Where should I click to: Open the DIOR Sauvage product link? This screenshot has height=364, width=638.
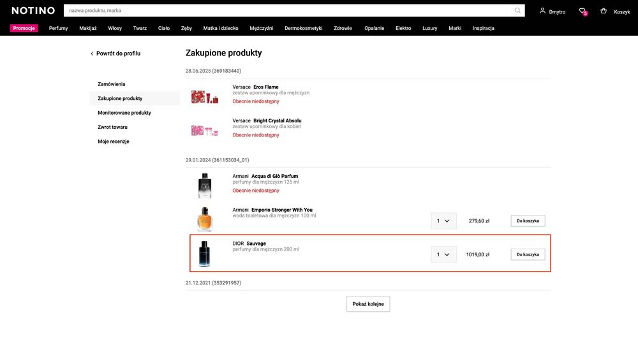(249, 244)
